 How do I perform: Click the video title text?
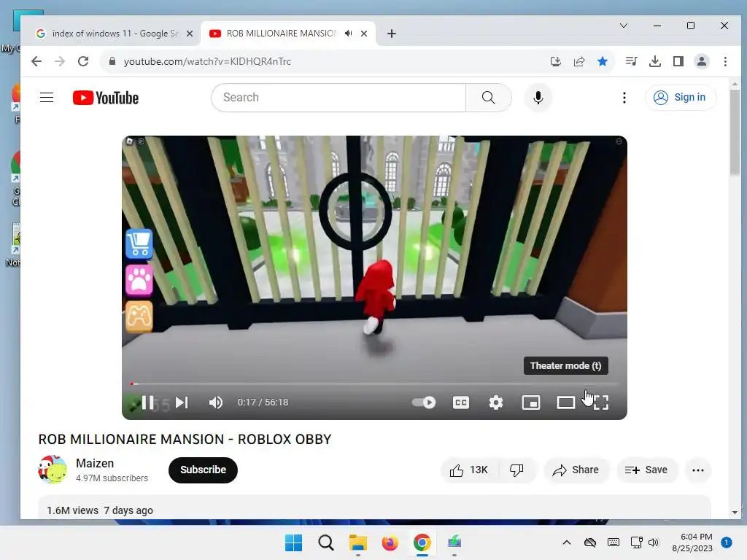click(x=185, y=440)
